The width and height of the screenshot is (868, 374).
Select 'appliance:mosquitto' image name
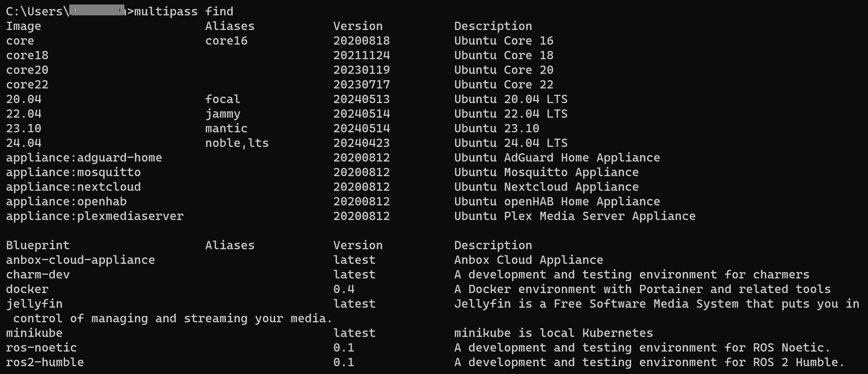(x=73, y=172)
